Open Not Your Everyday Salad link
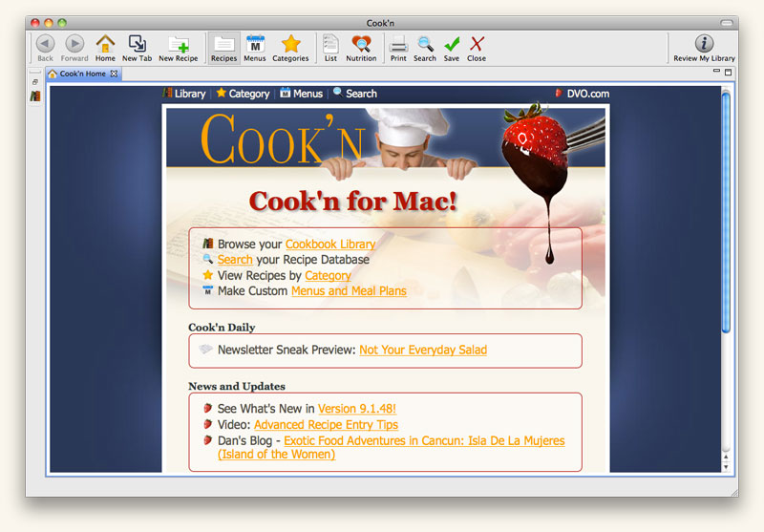 pyautogui.click(x=423, y=350)
